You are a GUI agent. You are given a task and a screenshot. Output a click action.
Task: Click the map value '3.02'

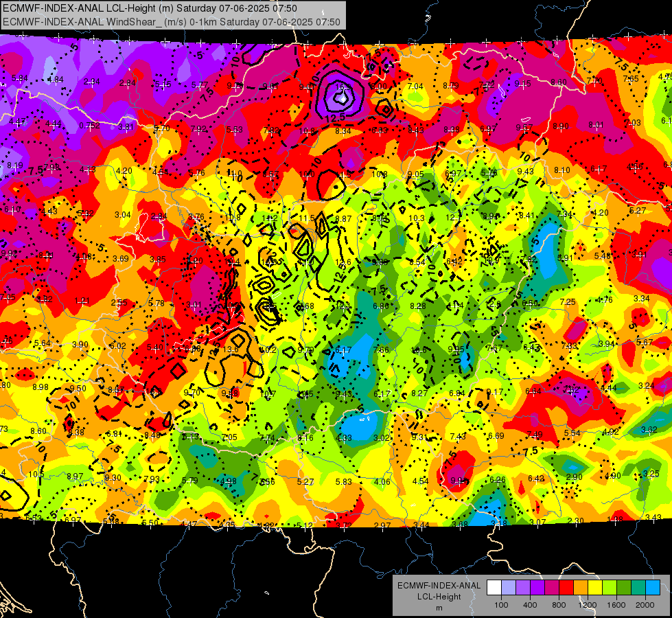pos(382,438)
